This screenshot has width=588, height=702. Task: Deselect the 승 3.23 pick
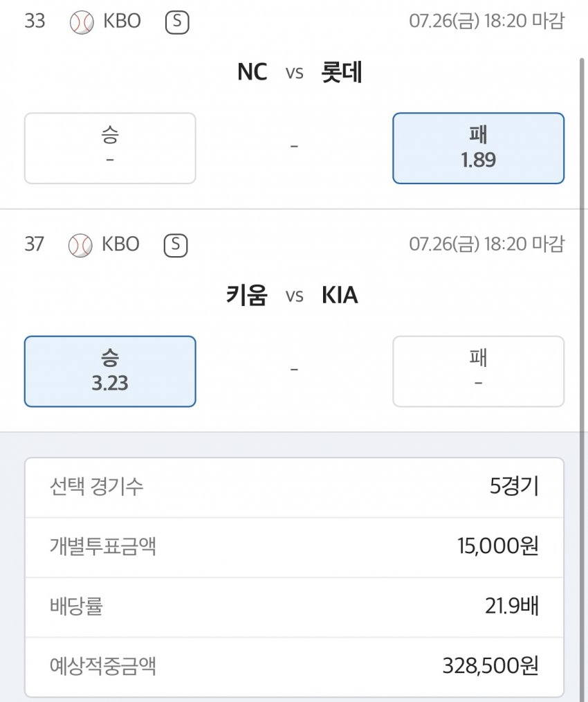tap(110, 371)
